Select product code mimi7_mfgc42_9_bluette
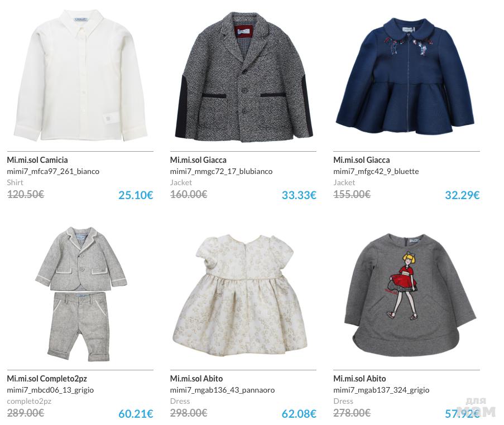 click(376, 171)
